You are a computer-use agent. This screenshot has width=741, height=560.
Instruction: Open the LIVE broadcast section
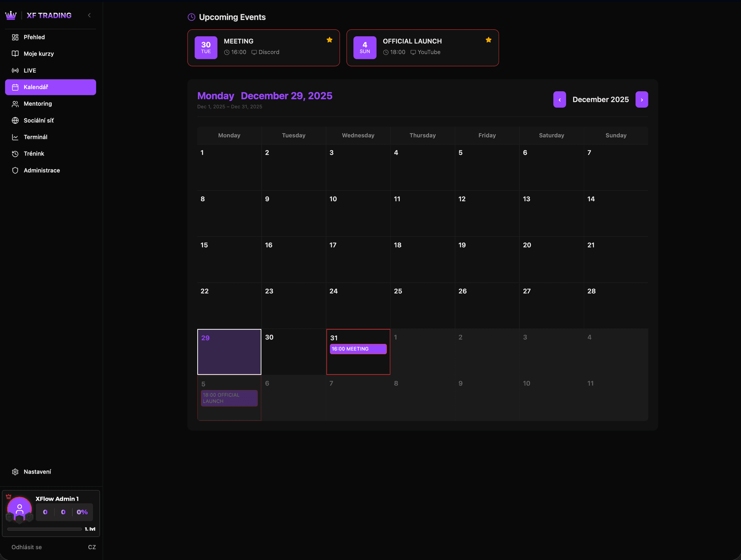point(29,71)
